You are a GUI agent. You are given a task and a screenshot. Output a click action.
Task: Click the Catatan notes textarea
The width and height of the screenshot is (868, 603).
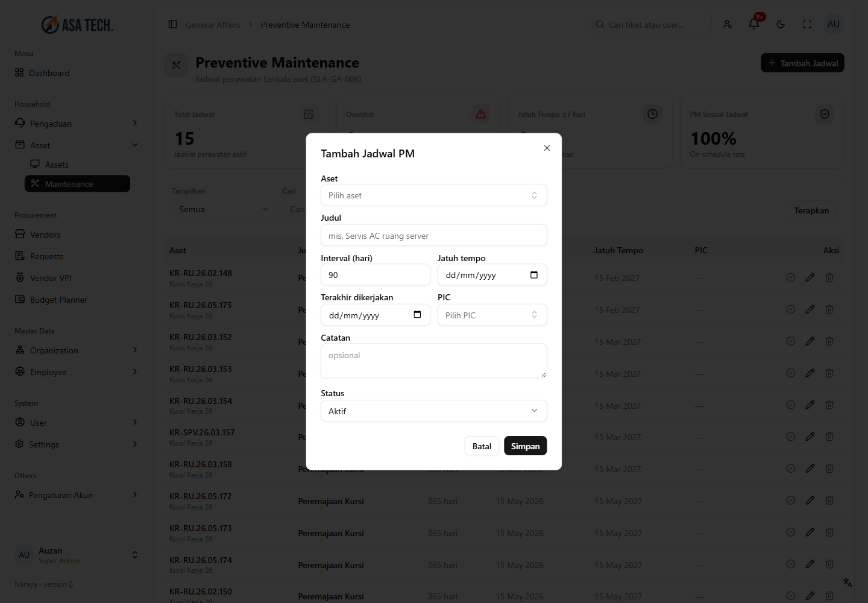coord(433,361)
